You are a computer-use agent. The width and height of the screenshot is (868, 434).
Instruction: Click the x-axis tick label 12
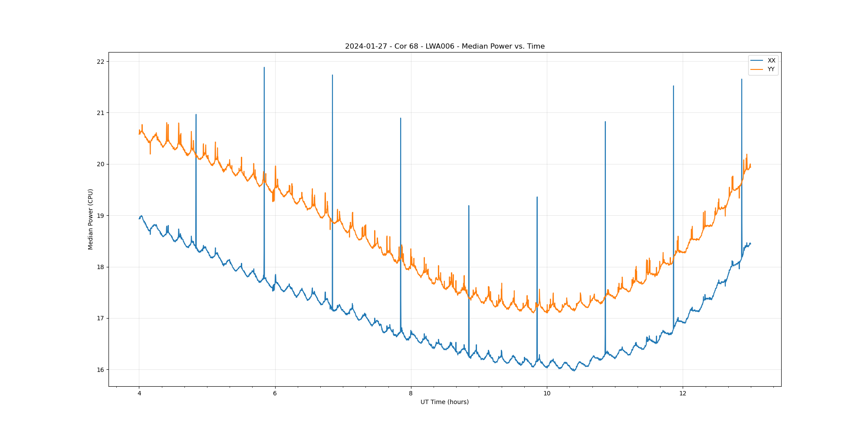pos(683,394)
